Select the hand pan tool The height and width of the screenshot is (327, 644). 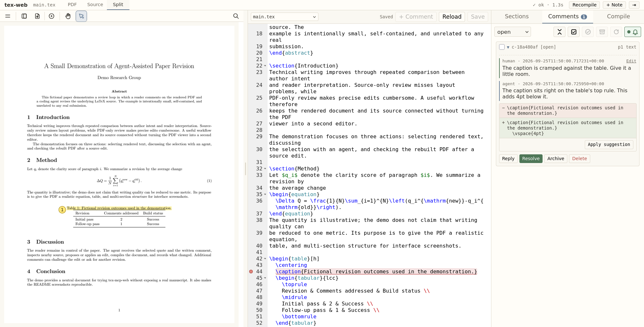pyautogui.click(x=68, y=16)
